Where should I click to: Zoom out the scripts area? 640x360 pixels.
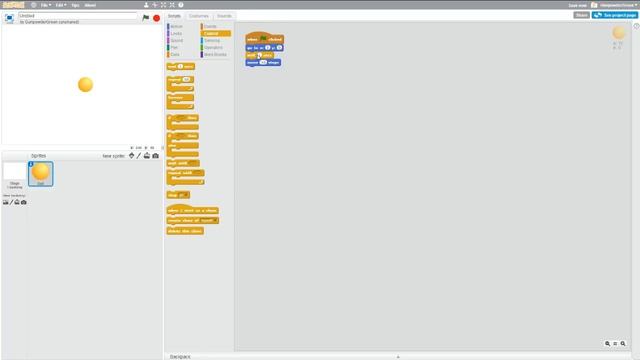(607, 344)
